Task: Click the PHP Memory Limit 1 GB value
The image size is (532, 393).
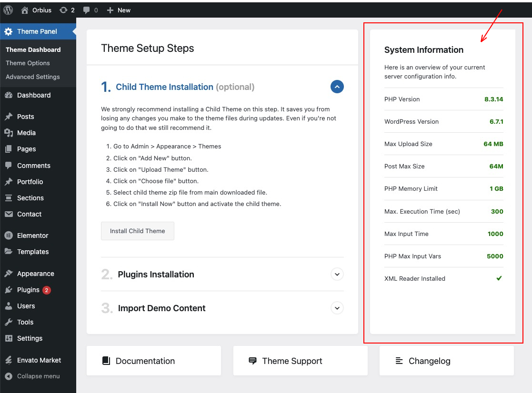Action: [x=496, y=189]
